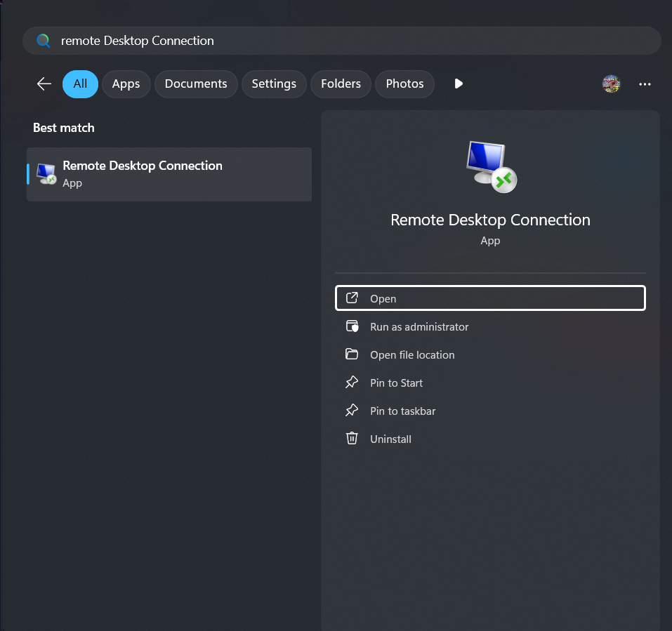Click the Best match heading
This screenshot has height=631, width=672.
pyautogui.click(x=63, y=128)
